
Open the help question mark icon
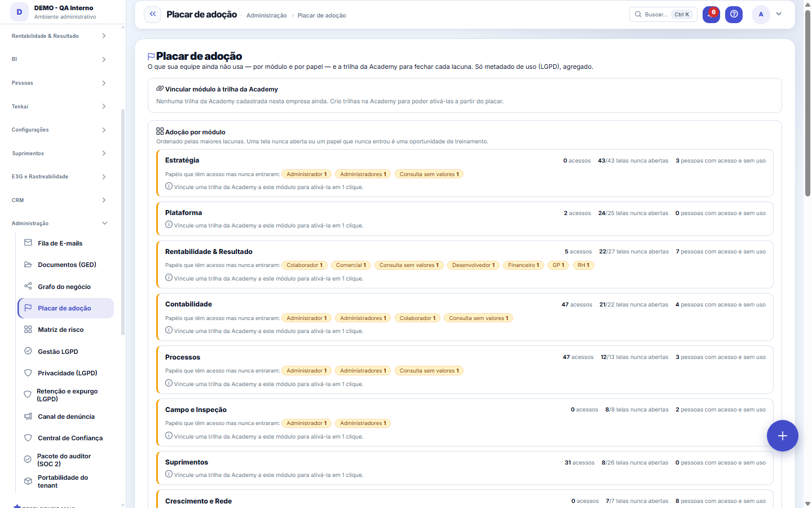click(734, 15)
